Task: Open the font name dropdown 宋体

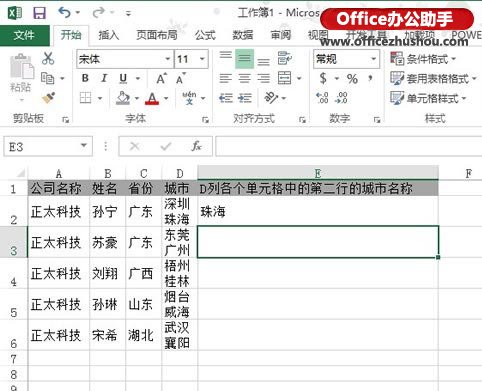Action: pos(168,59)
